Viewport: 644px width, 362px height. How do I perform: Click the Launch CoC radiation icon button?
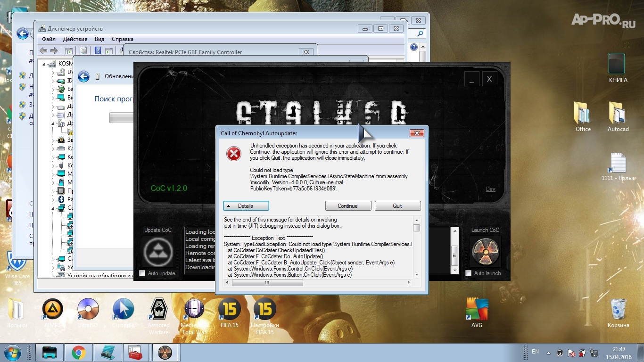coord(486,252)
